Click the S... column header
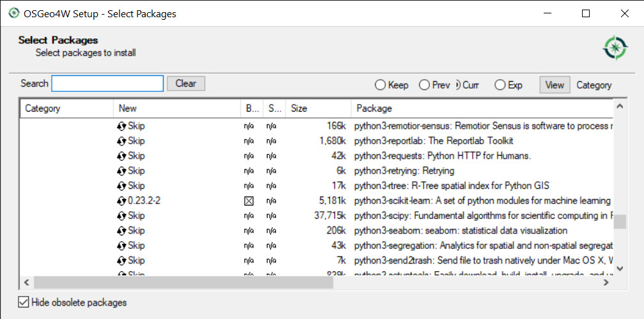The height and width of the screenshot is (319, 644). [274, 108]
